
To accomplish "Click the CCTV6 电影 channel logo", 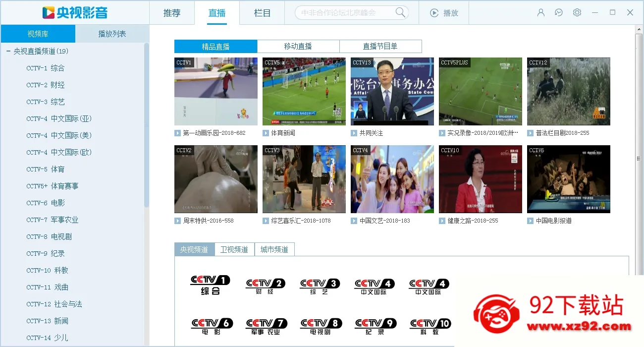I will [x=212, y=326].
